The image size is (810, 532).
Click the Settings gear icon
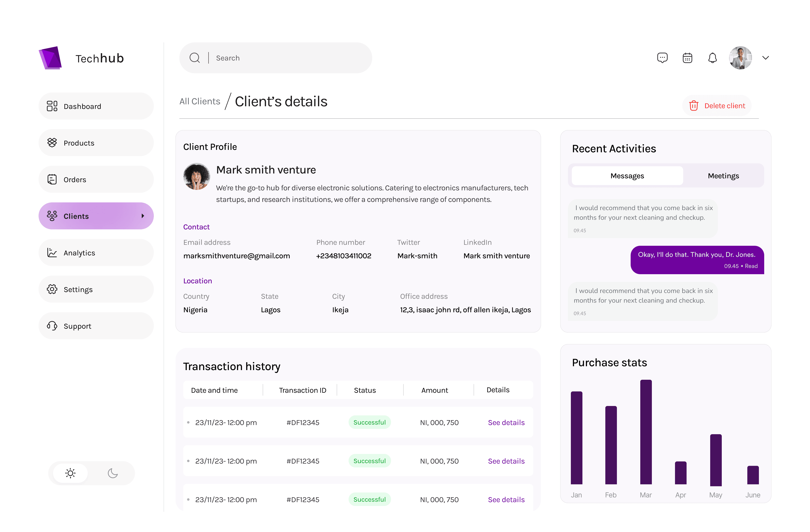(52, 289)
